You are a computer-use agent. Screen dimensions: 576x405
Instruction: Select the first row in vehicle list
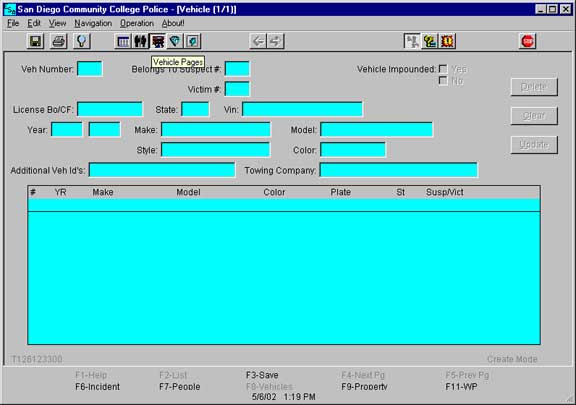(x=284, y=205)
